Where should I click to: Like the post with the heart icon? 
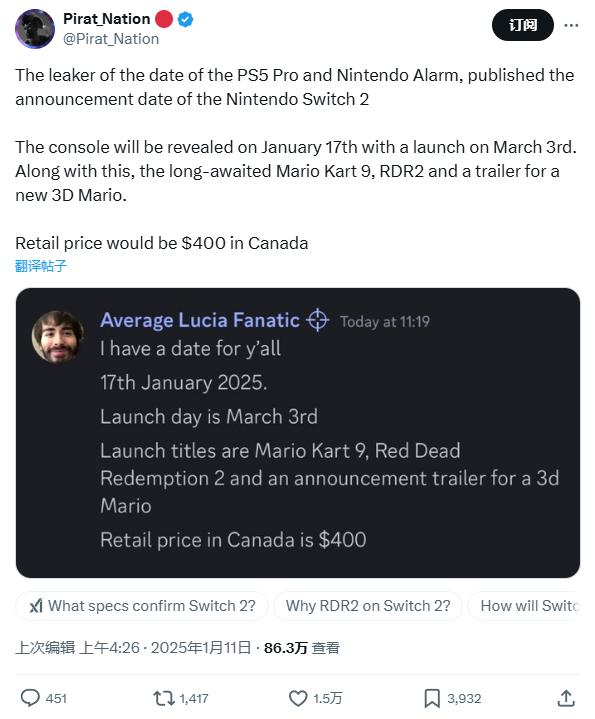(x=298, y=698)
